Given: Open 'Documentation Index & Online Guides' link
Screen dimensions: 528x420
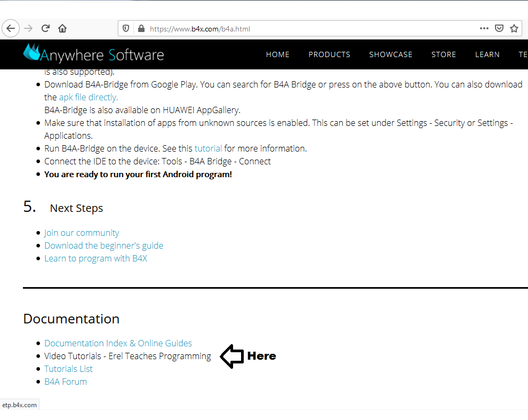Looking at the screenshot, I should pos(118,343).
